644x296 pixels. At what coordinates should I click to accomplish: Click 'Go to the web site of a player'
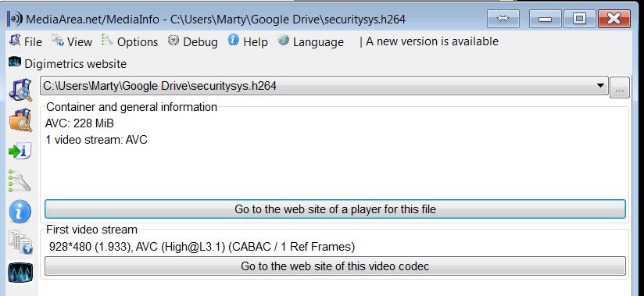click(x=335, y=209)
